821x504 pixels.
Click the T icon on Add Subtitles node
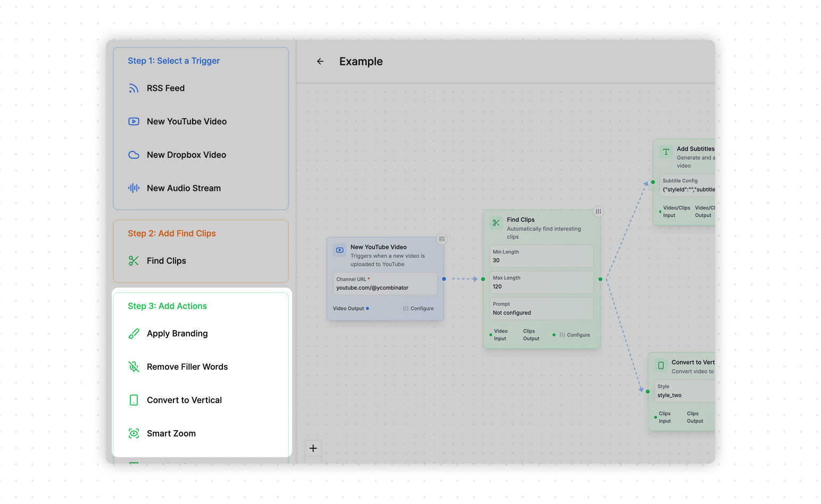(x=666, y=152)
